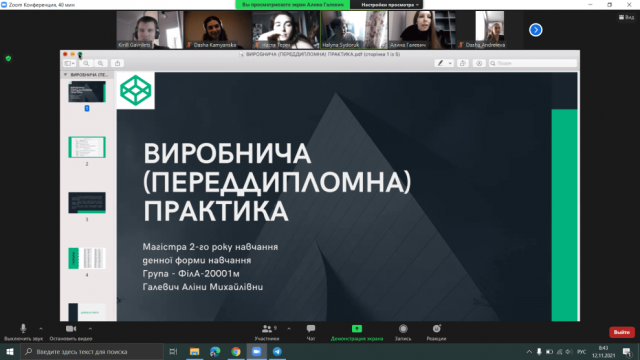Minimize PDF window with yellow button
Screen dimensions: 640x360
pos(73,54)
